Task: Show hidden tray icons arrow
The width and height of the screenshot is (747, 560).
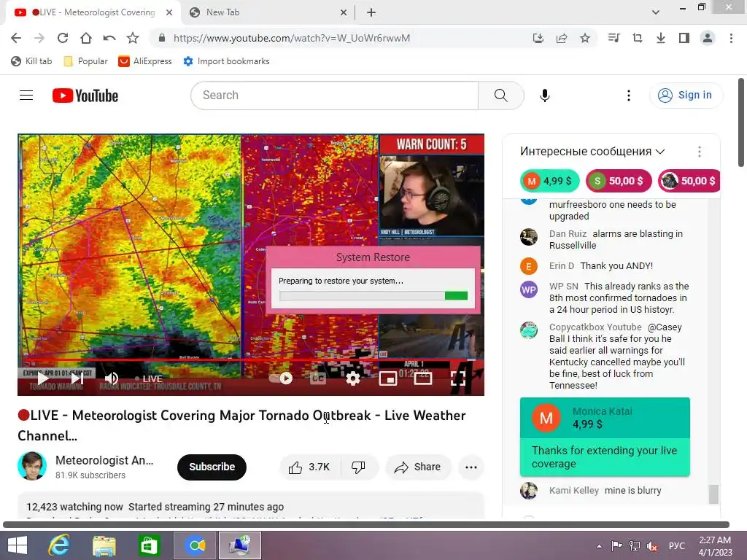Action: pyautogui.click(x=599, y=545)
